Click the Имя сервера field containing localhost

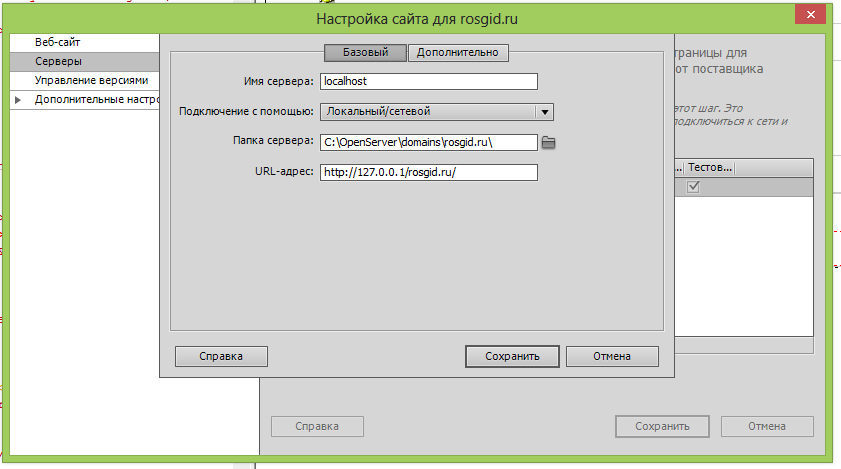pyautogui.click(x=428, y=82)
